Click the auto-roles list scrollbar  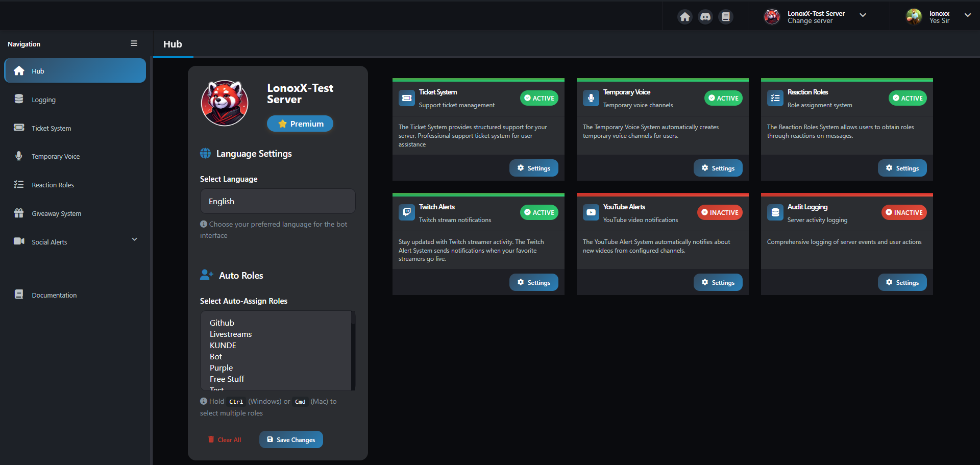(353, 350)
